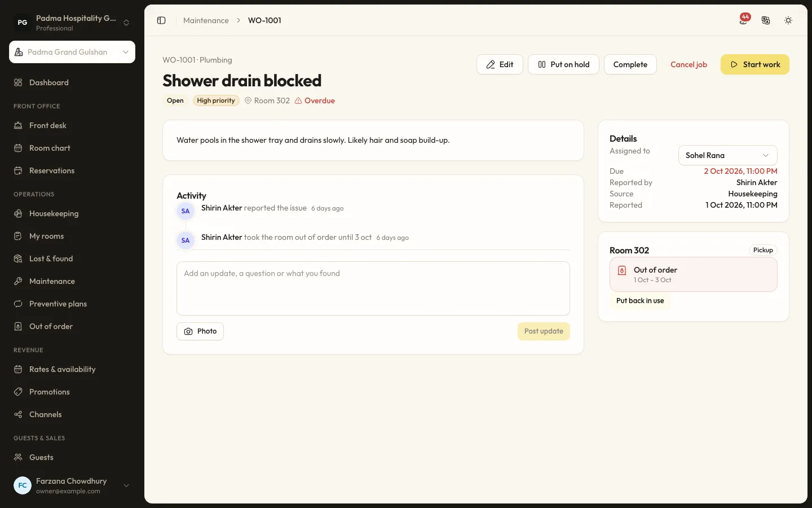
Task: Click the Out of order room card
Action: click(x=694, y=274)
